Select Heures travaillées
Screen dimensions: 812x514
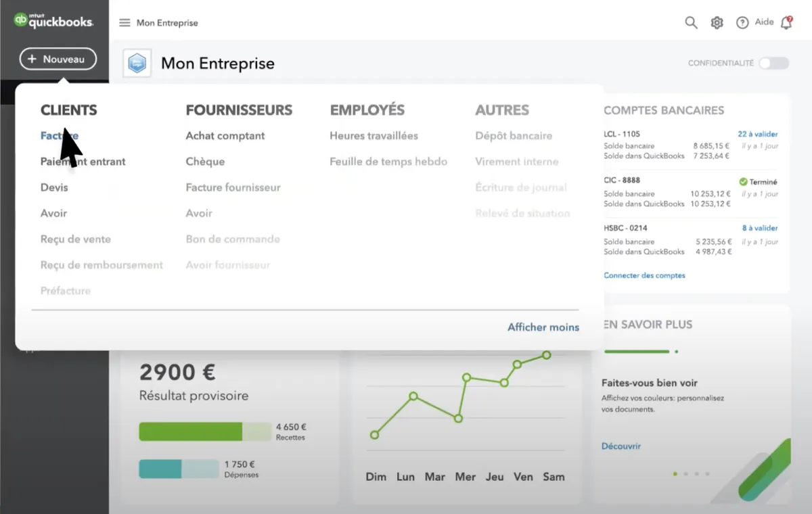point(374,135)
